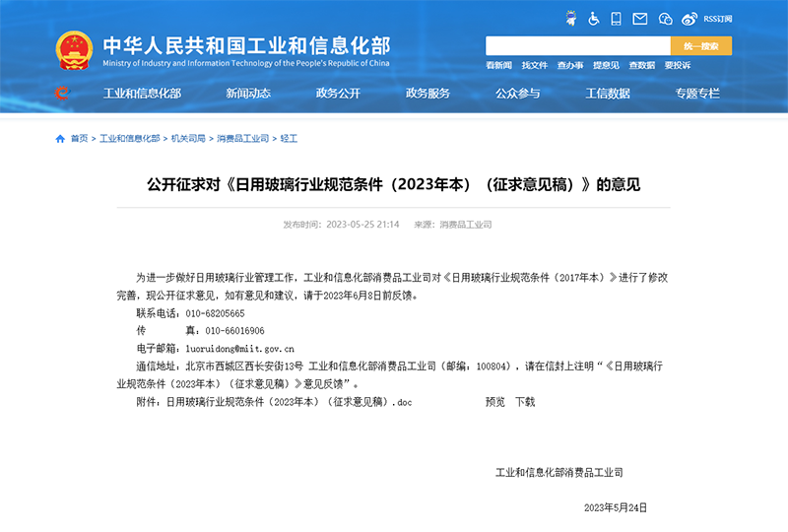788x532 pixels.
Task: Open the Weibo icon
Action: 689,19
